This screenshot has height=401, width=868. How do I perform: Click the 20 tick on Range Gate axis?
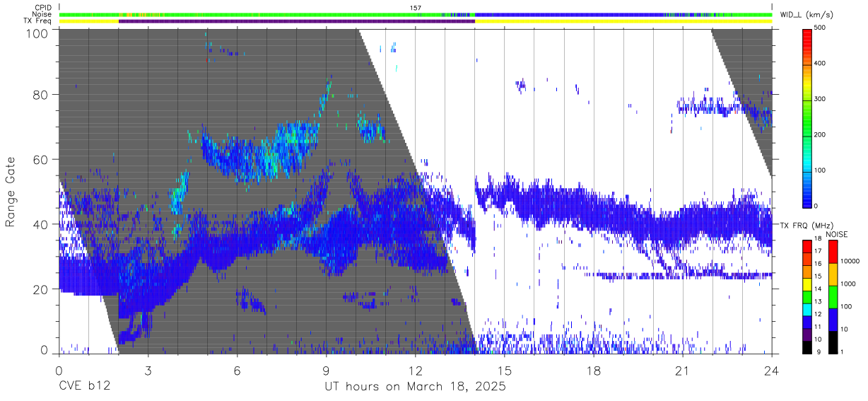41,289
